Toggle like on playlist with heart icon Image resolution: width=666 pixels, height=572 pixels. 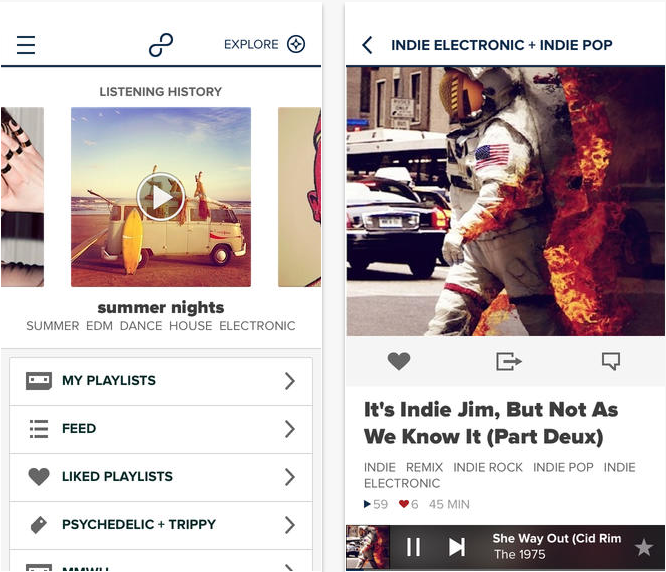[x=399, y=361]
